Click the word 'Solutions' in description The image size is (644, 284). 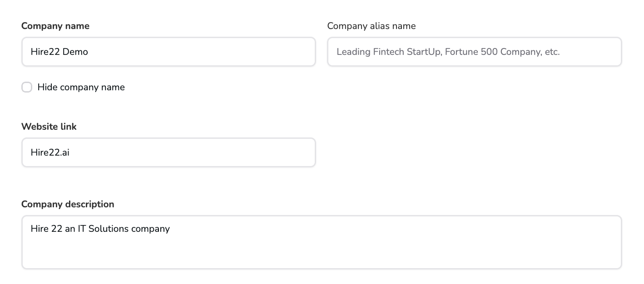click(109, 229)
